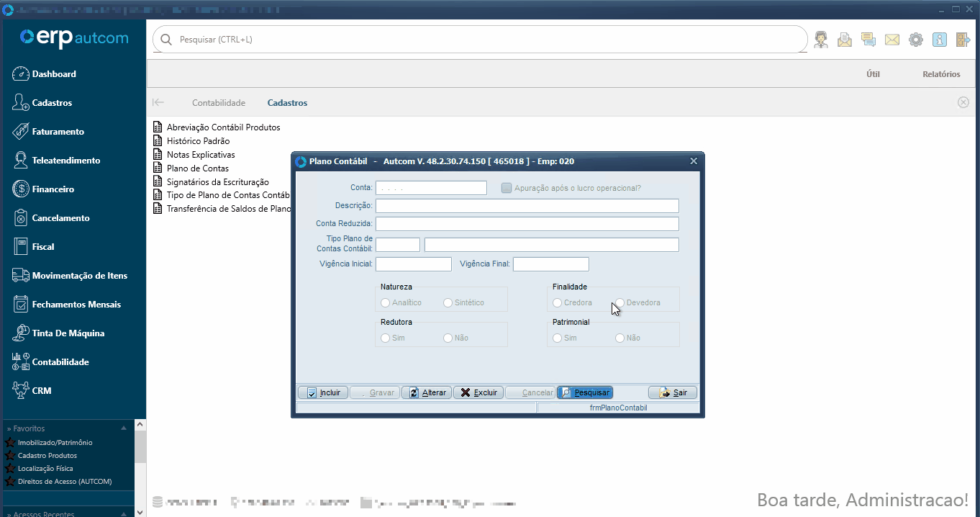The height and width of the screenshot is (517, 980).
Task: Click the Contabilidade sidebar icon
Action: [x=20, y=361]
